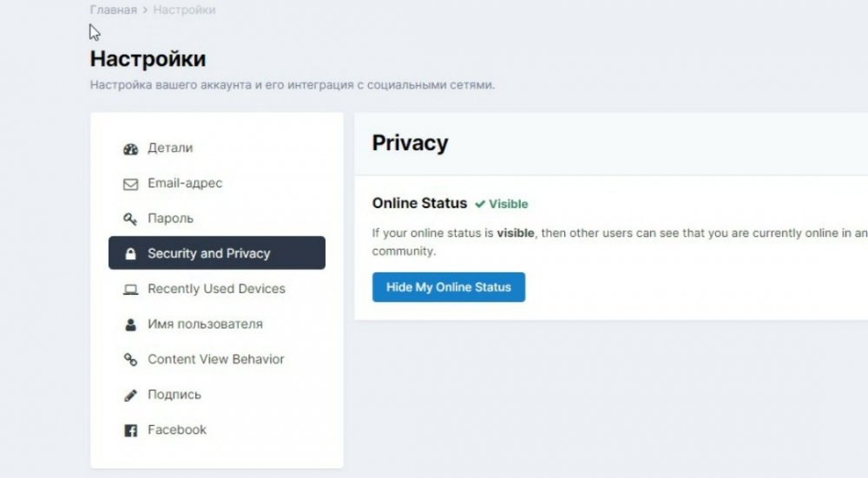Open the Детали settings section
This screenshot has height=478, width=868.
point(170,148)
